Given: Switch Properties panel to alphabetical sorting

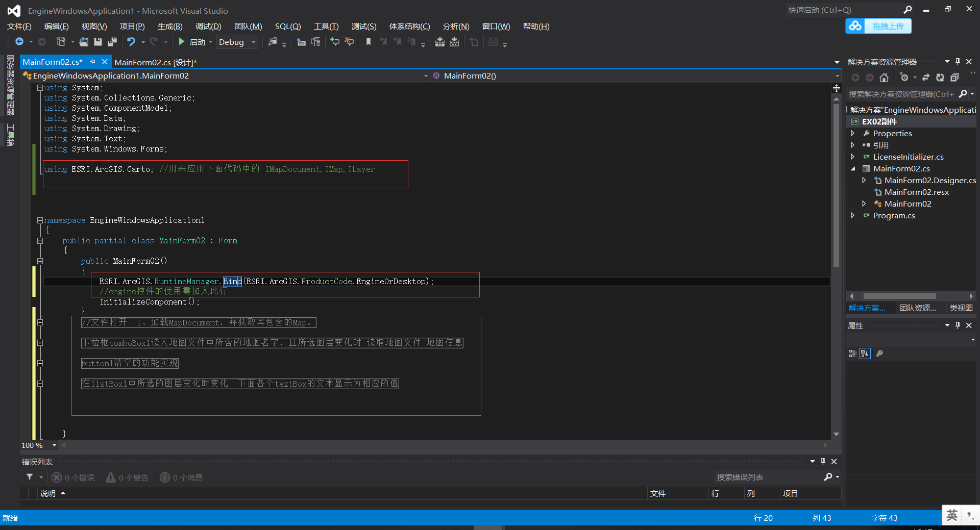Looking at the screenshot, I should (x=865, y=353).
